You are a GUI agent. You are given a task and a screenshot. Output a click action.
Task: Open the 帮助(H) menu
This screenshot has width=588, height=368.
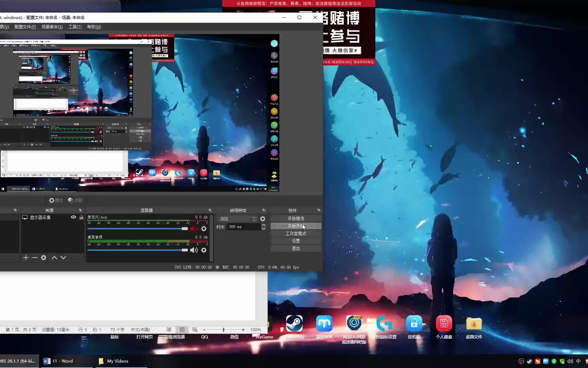(94, 27)
